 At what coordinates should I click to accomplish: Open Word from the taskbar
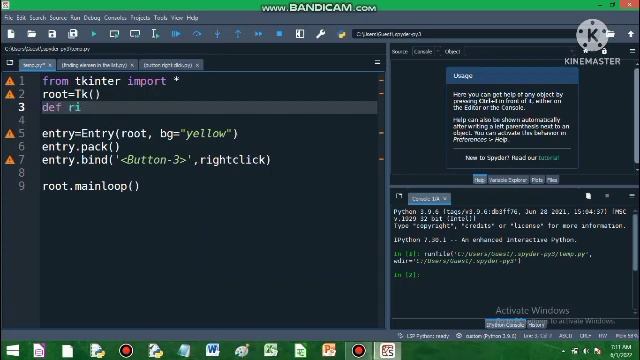pyautogui.click(x=212, y=351)
